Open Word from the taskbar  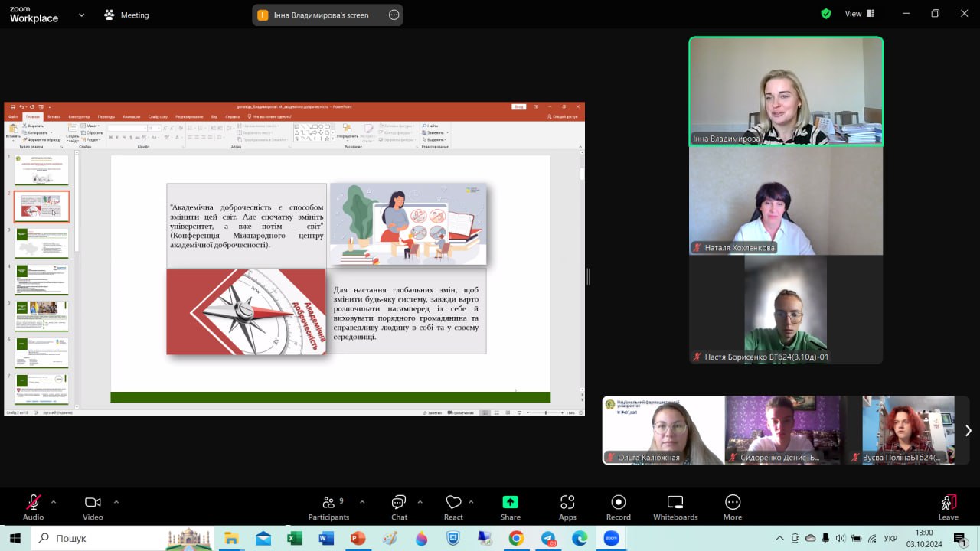tap(326, 538)
